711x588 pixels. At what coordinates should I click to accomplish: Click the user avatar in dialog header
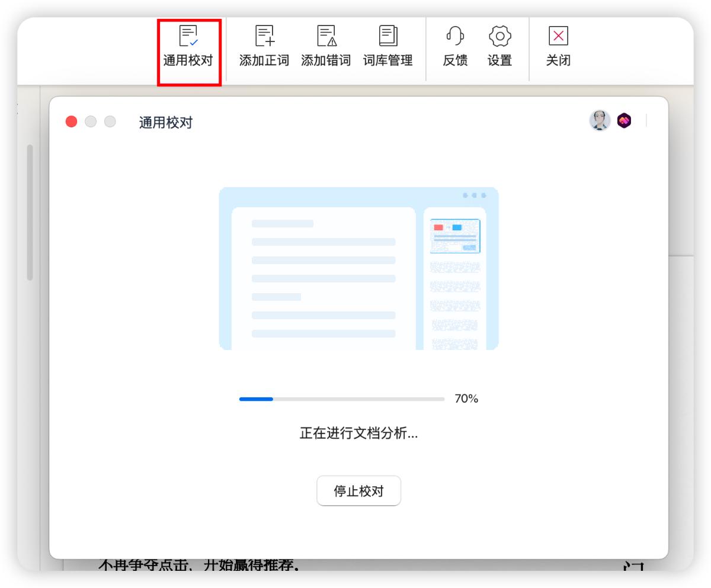[599, 121]
